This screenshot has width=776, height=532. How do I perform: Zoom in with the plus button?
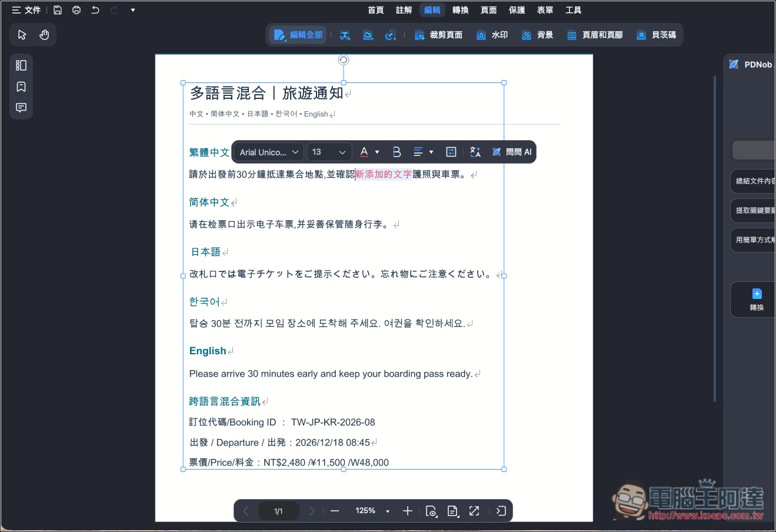(x=408, y=511)
